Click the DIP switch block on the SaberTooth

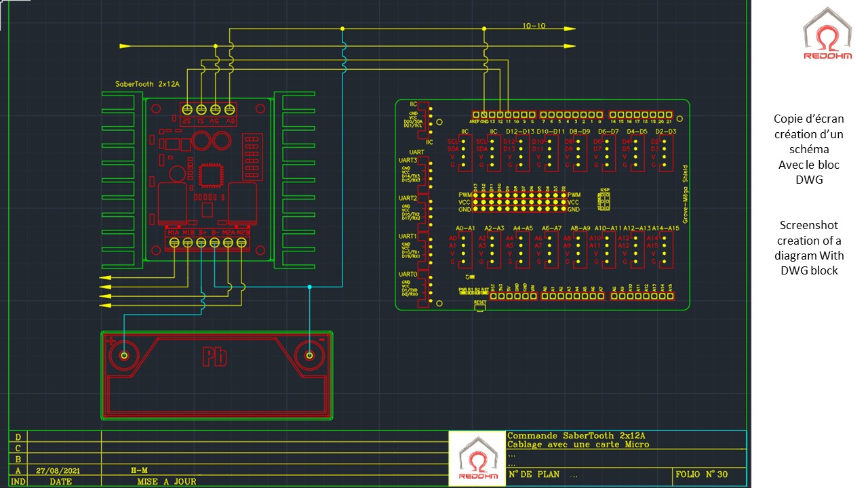pyautogui.click(x=252, y=156)
